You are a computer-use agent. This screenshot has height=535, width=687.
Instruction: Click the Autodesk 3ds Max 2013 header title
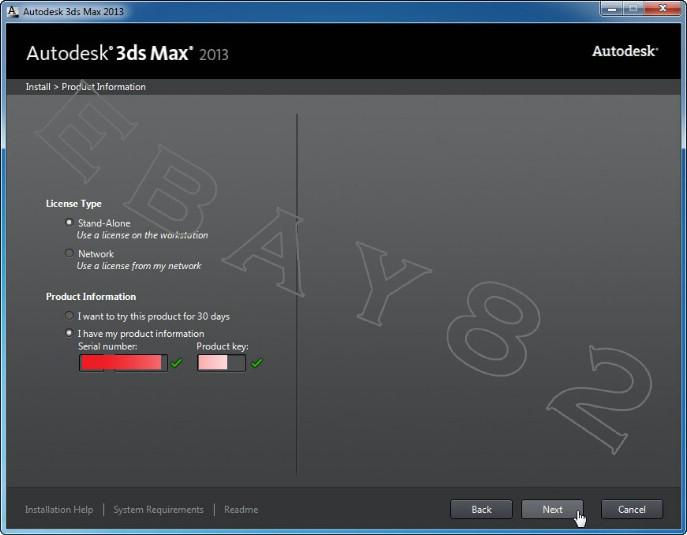pyautogui.click(x=127, y=53)
